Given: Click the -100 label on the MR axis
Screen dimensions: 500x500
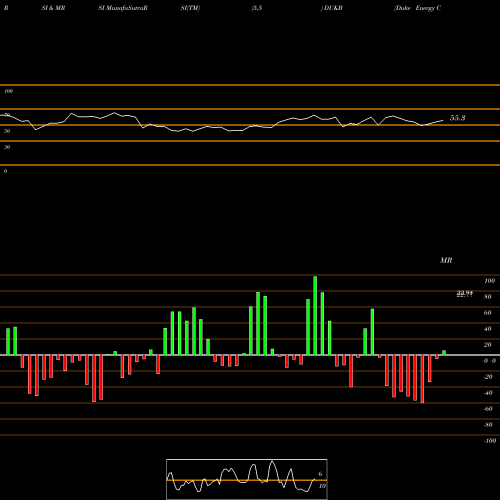Looking at the screenshot, I should (x=490, y=441).
